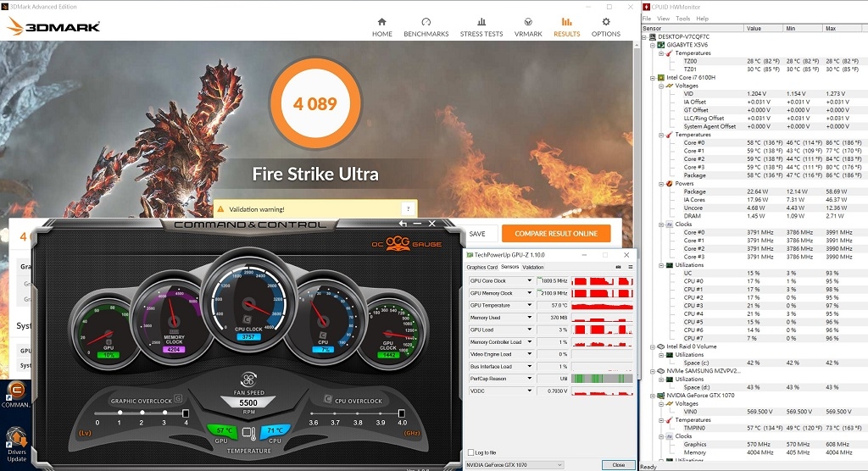The height and width of the screenshot is (471, 868).
Task: Select the GPU-Z Sensors tab
Action: (x=509, y=267)
